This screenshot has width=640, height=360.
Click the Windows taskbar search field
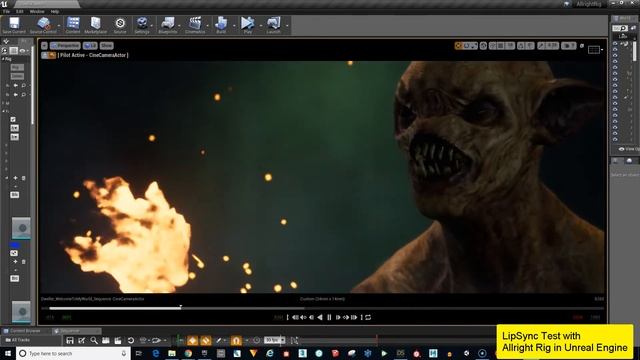[73, 353]
